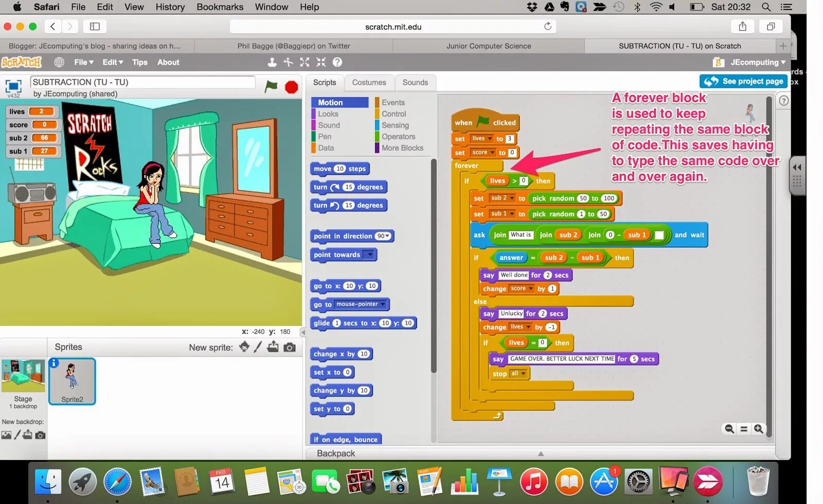This screenshot has width=823, height=504.
Task: Select the Delete scissors tool
Action: point(289,62)
